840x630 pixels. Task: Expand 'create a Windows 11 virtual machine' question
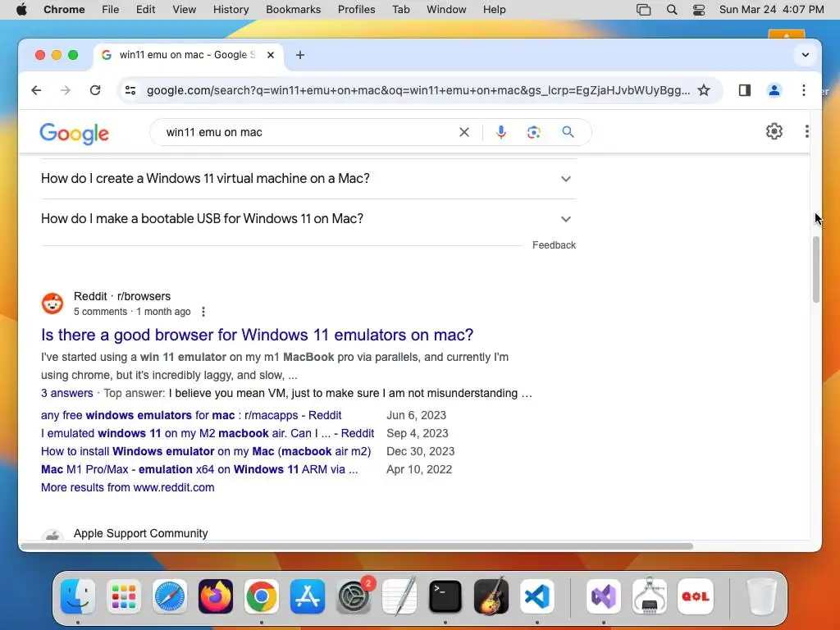pos(308,178)
